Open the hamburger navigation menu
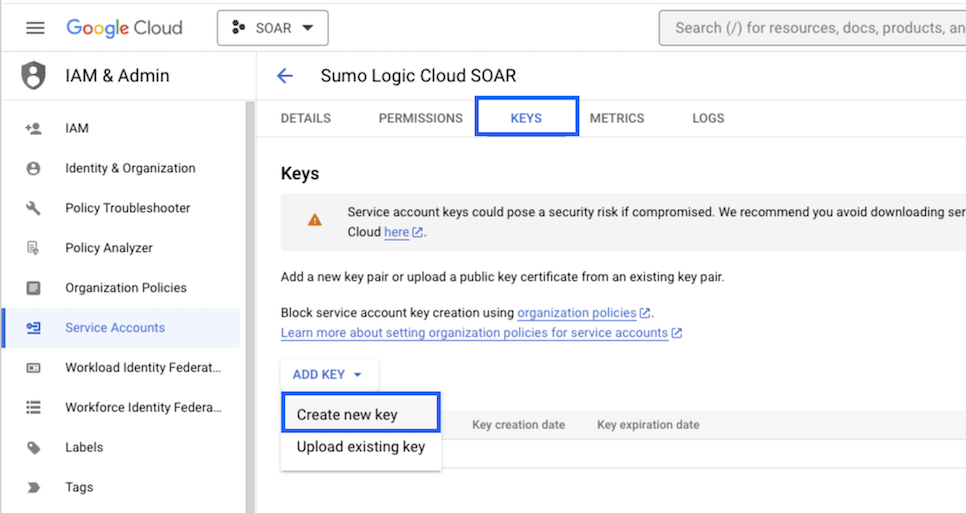This screenshot has width=966, height=513. (35, 28)
